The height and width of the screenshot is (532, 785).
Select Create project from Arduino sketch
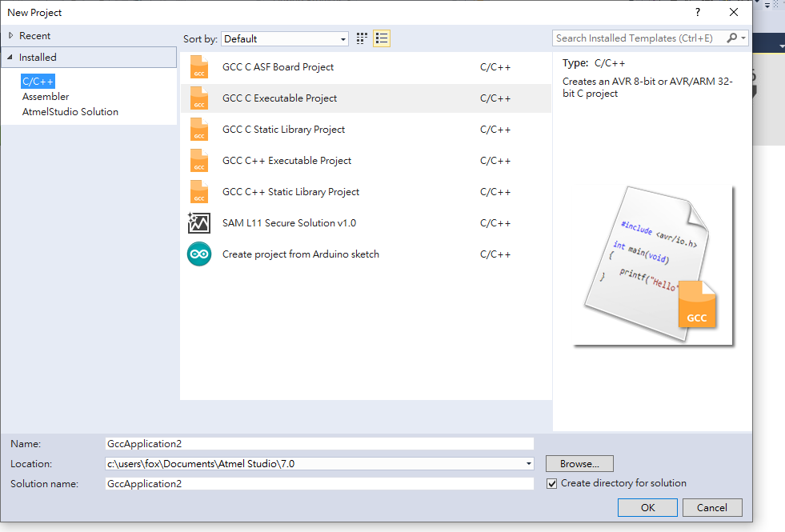click(x=366, y=254)
